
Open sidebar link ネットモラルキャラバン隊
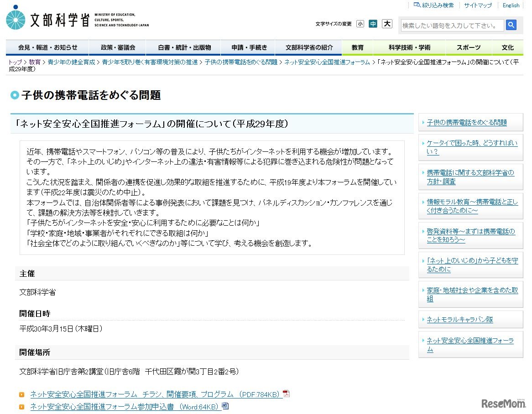[459, 320]
